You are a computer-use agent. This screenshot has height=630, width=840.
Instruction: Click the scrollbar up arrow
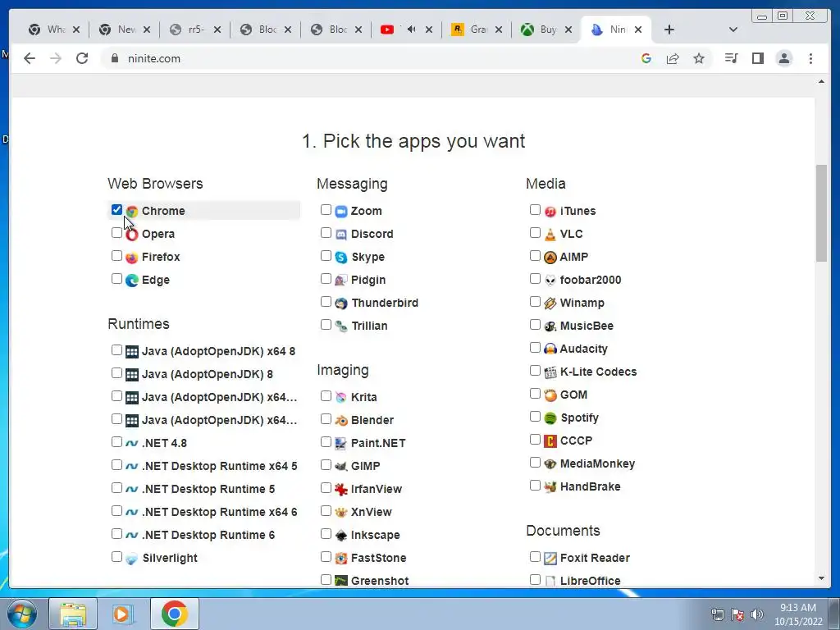coord(821,82)
